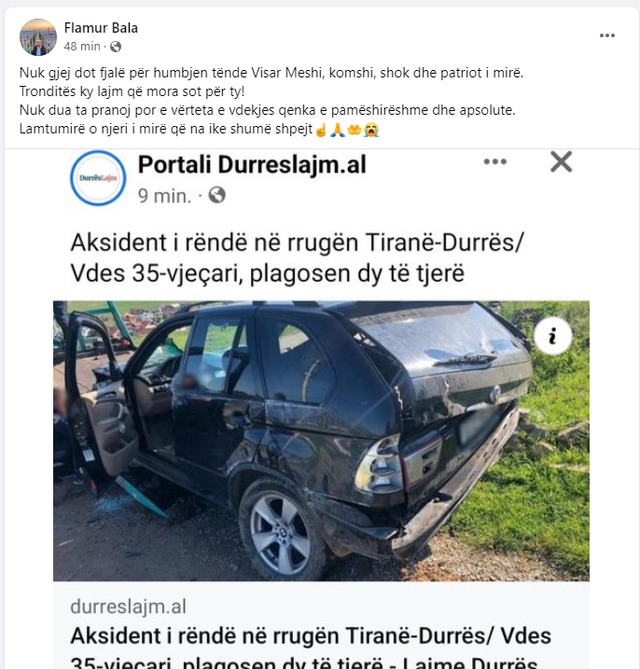This screenshot has width=640, height=669.
Task: Open the article headline link below the photo
Action: [x=311, y=646]
